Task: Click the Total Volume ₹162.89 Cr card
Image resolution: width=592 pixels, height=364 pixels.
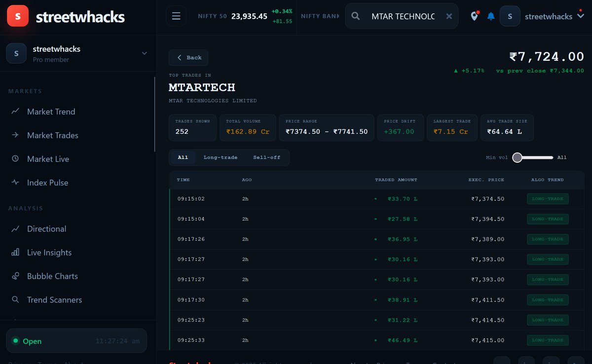Action: click(x=248, y=128)
